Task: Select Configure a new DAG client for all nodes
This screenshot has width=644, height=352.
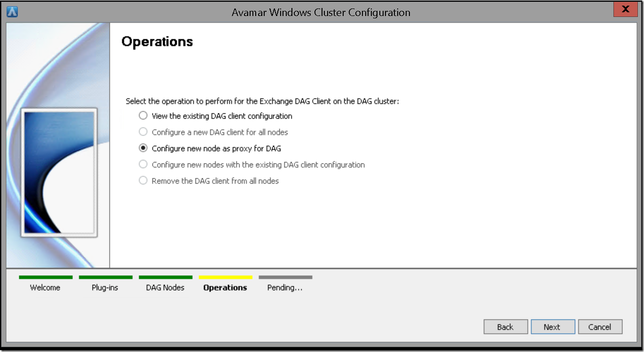Action: pos(213,132)
